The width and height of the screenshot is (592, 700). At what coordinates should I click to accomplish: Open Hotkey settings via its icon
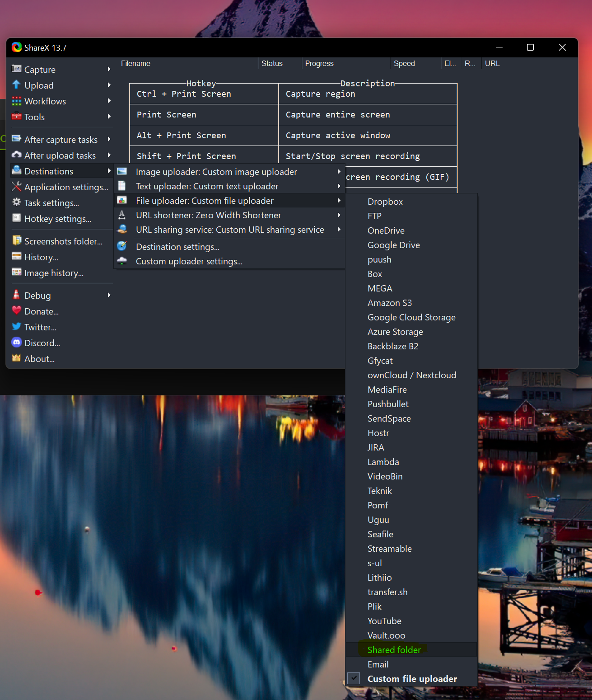click(16, 219)
